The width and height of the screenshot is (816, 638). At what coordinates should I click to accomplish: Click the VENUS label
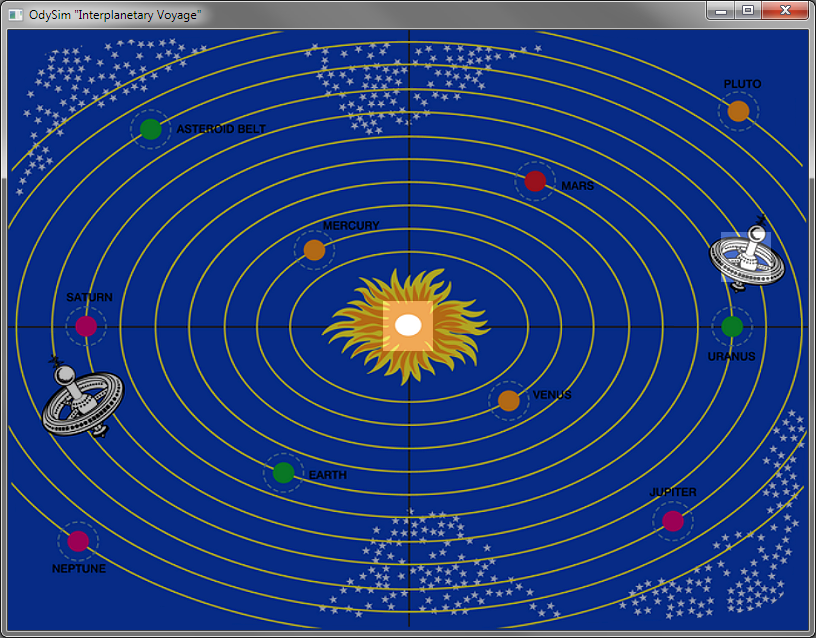[x=552, y=395]
